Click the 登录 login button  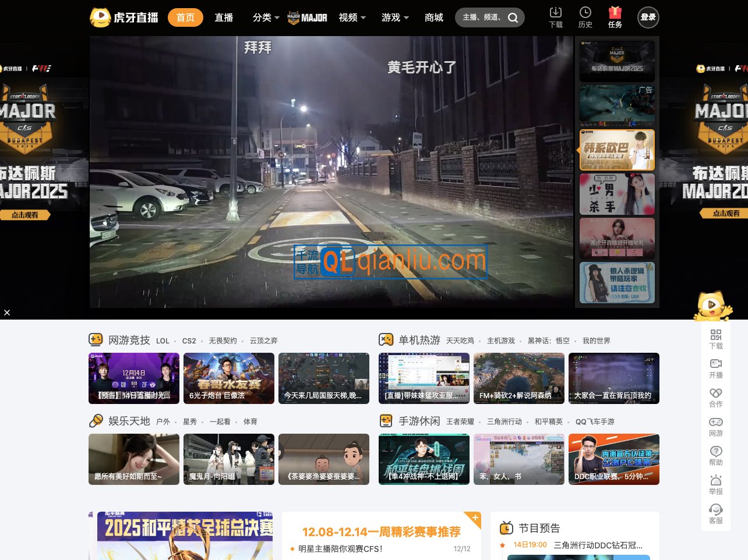click(648, 17)
